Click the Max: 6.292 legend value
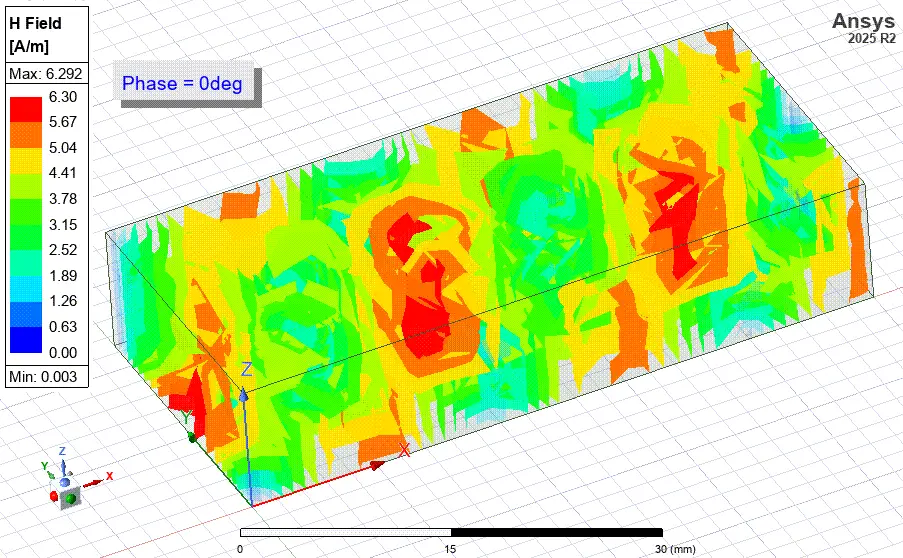903x558 pixels. tap(46, 74)
